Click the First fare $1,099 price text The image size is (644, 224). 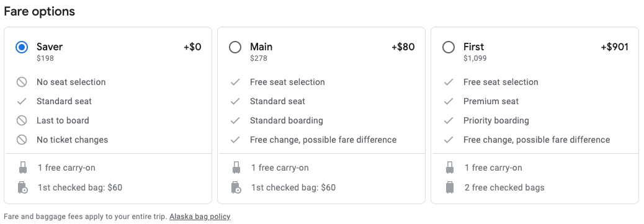(x=475, y=58)
